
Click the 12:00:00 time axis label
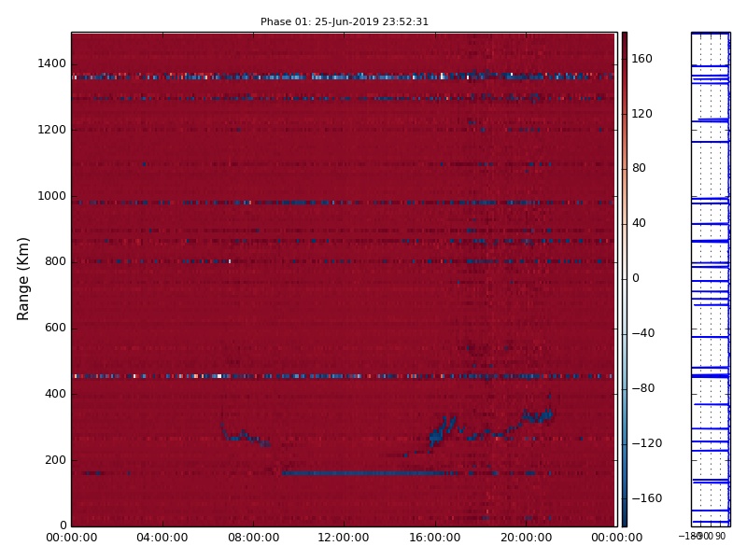point(344,538)
